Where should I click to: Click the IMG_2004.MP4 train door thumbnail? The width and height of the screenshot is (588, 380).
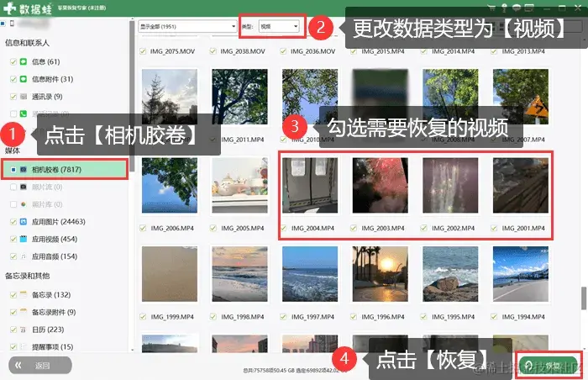pyautogui.click(x=310, y=185)
